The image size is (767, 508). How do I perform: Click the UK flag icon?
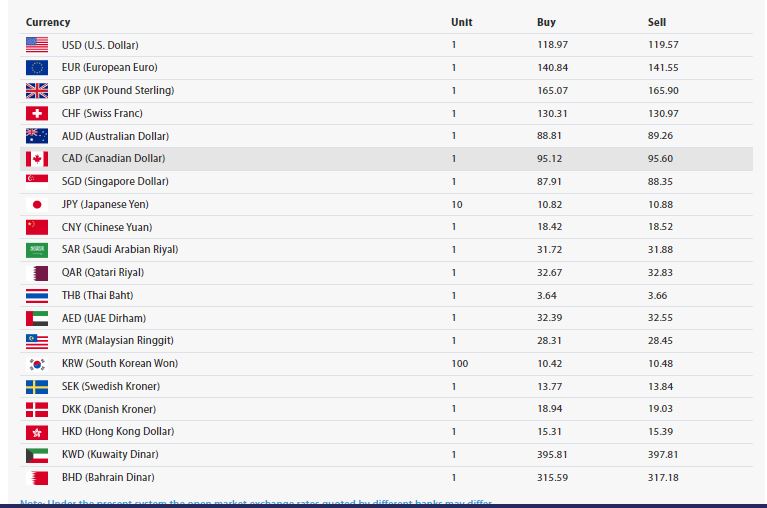pos(37,91)
